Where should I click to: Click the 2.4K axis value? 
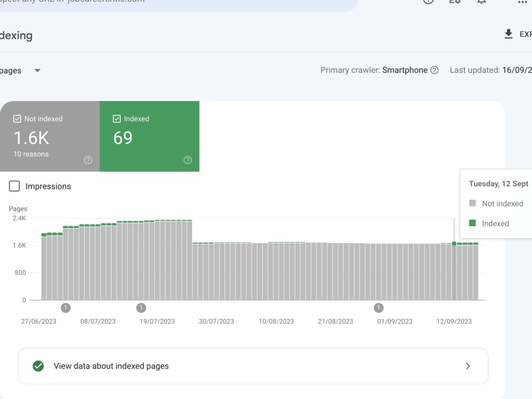click(x=19, y=218)
